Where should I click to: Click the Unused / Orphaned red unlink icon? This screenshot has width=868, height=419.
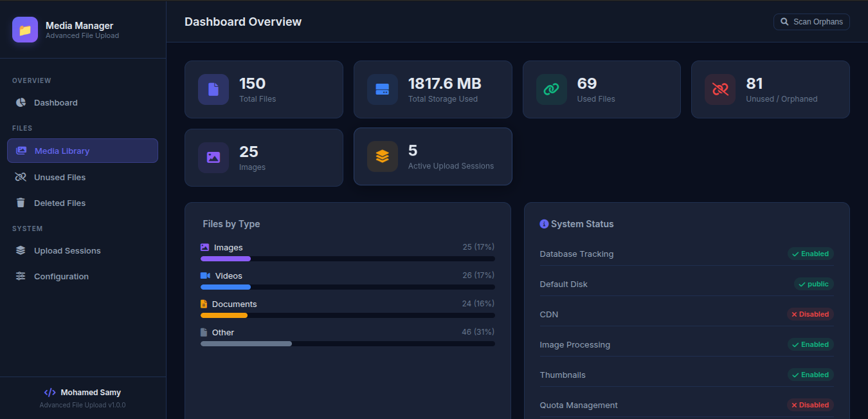coord(720,89)
